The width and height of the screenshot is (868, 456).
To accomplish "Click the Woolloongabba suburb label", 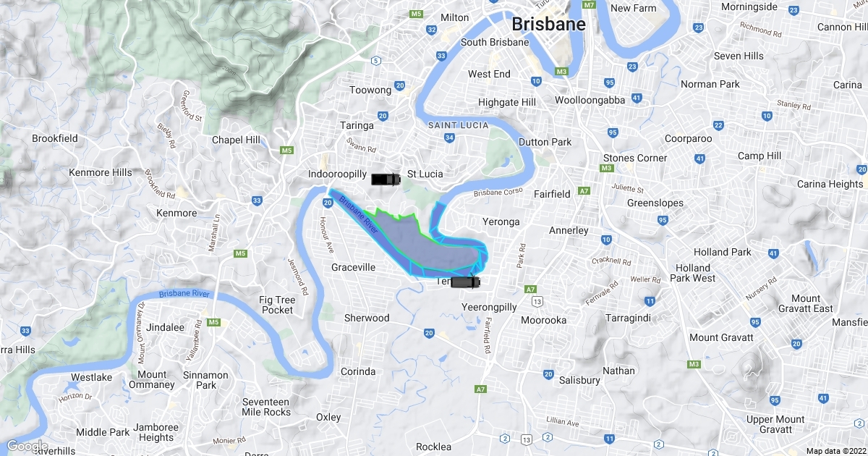I will click(590, 100).
